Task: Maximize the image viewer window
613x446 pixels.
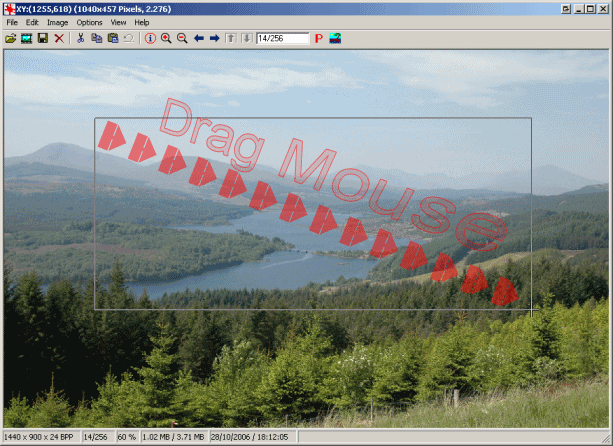Action: pyautogui.click(x=591, y=9)
